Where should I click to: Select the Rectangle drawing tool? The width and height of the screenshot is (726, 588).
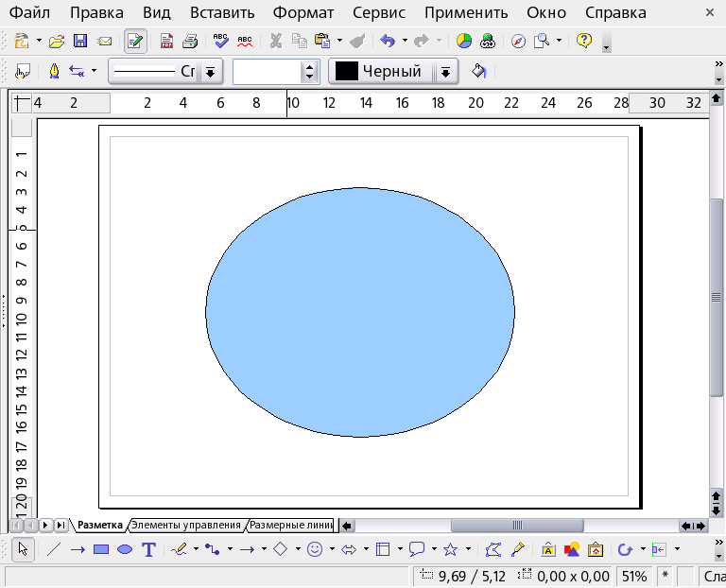click(x=101, y=549)
